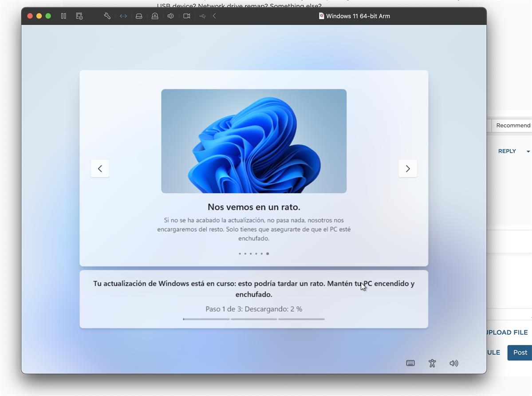
Task: Open the REPLY dropdown arrow
Action: 528,151
